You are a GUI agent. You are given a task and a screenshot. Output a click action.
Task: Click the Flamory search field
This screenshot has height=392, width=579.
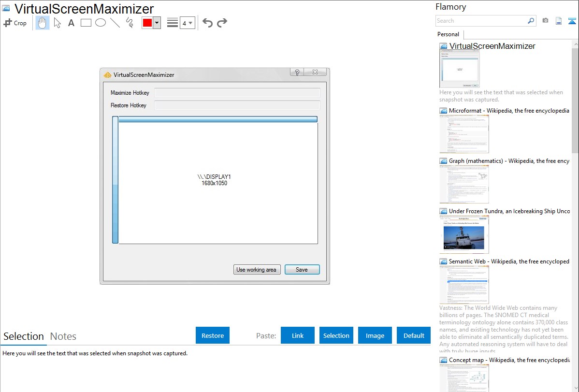click(481, 21)
